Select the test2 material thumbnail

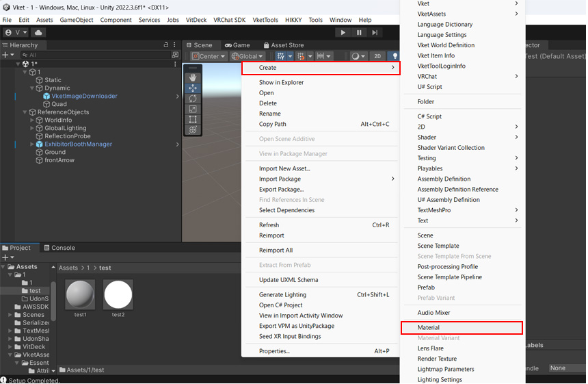[x=118, y=294]
